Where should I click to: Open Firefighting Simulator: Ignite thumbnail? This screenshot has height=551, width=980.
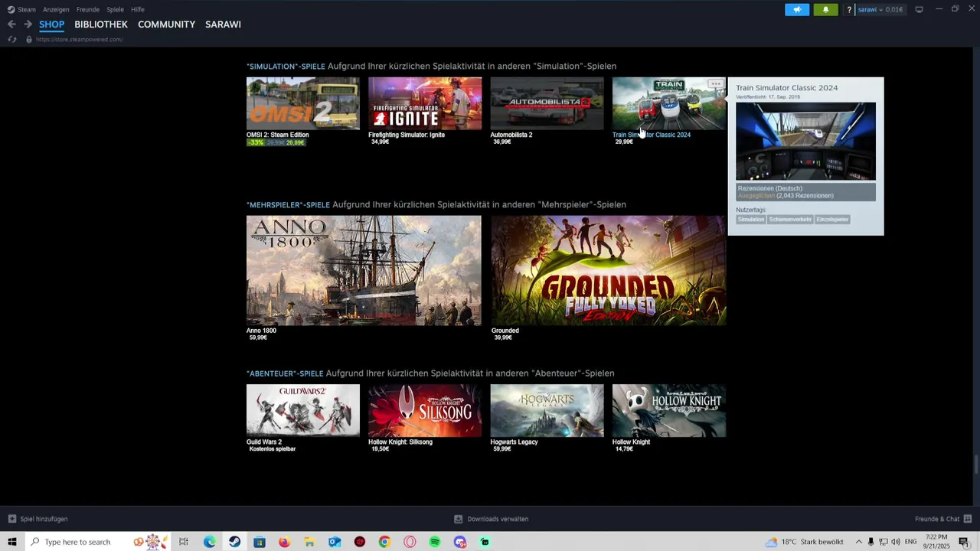[425, 103]
